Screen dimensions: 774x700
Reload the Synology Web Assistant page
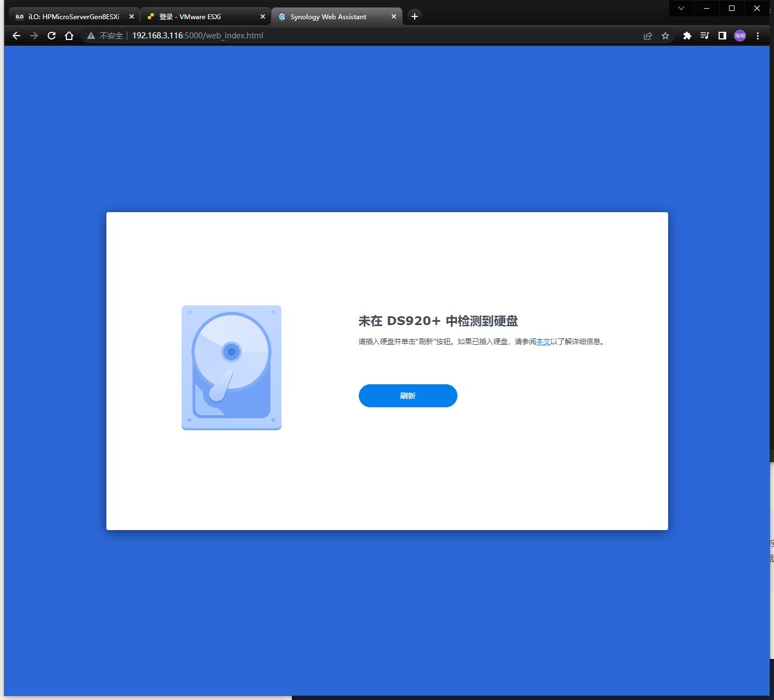click(52, 36)
